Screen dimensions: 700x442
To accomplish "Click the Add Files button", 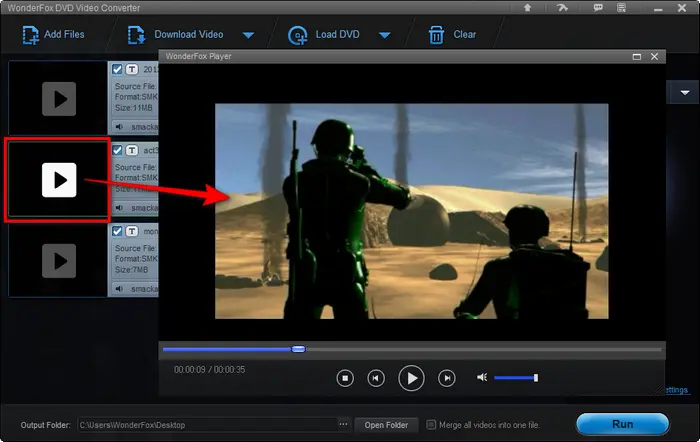I will click(53, 35).
